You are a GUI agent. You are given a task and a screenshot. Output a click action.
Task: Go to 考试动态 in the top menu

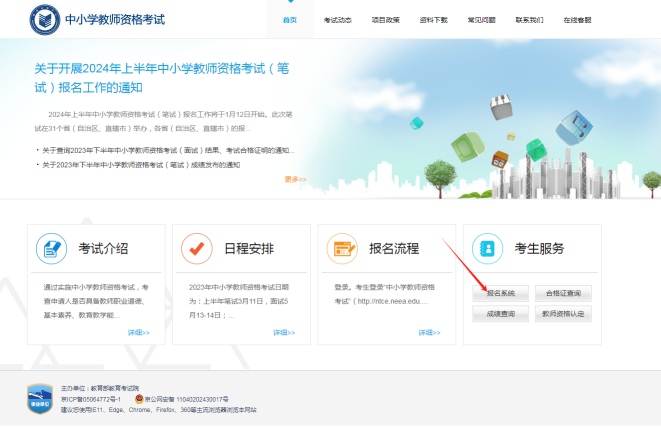click(x=338, y=20)
